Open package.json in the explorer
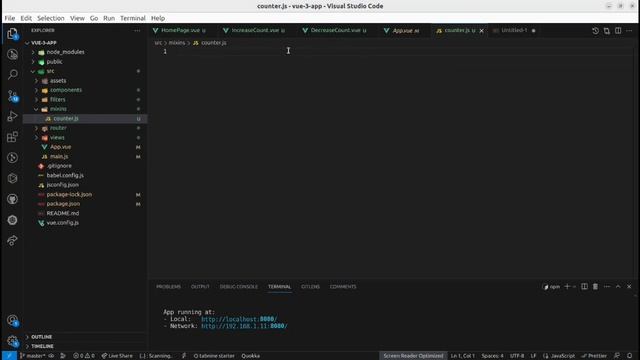Screen dimensions: 640x360 pos(63,204)
